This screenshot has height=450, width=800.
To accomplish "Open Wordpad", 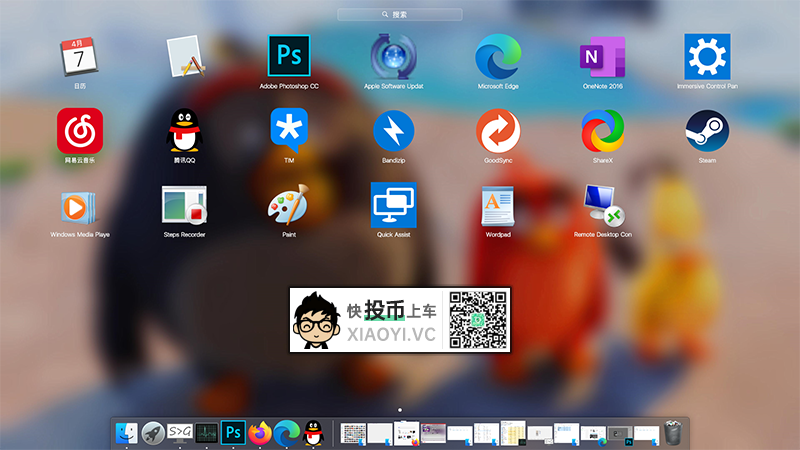I will pos(497,205).
